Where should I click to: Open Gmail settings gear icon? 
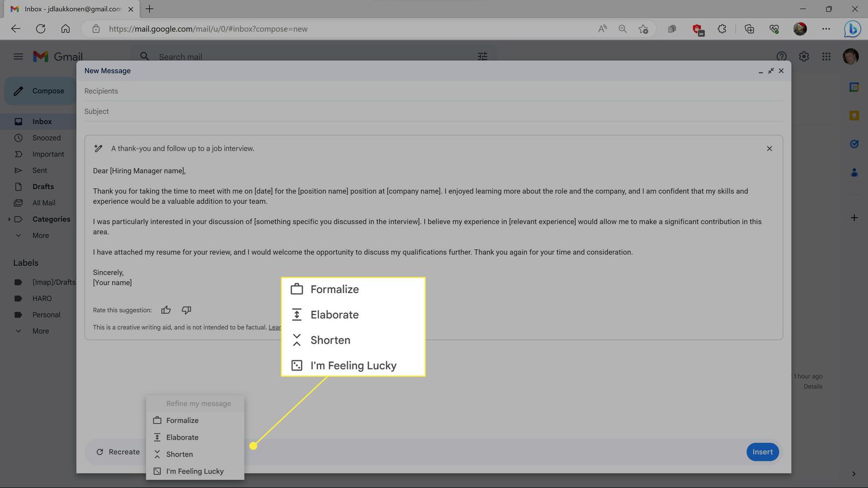pyautogui.click(x=804, y=57)
